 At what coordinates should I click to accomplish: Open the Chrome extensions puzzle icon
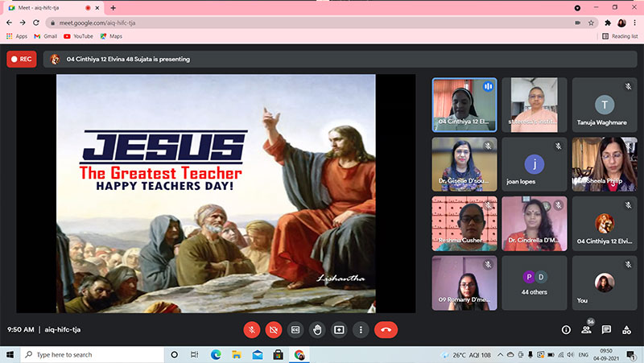[x=608, y=23]
